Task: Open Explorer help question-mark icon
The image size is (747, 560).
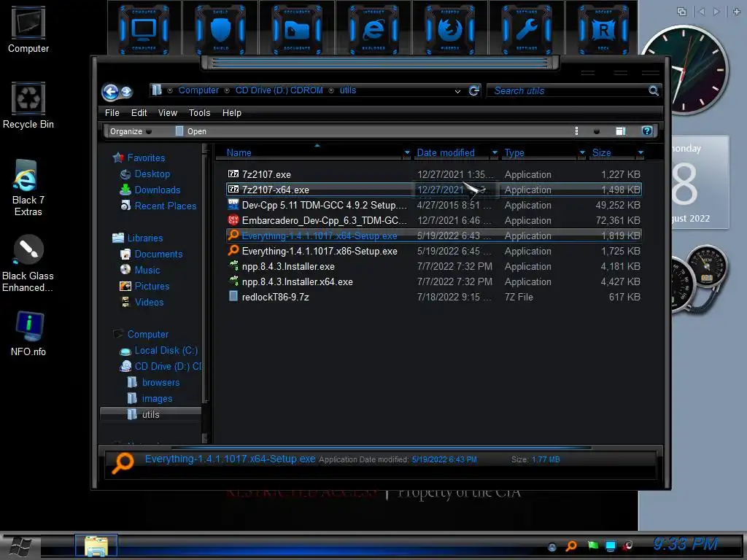Action: 646,131
